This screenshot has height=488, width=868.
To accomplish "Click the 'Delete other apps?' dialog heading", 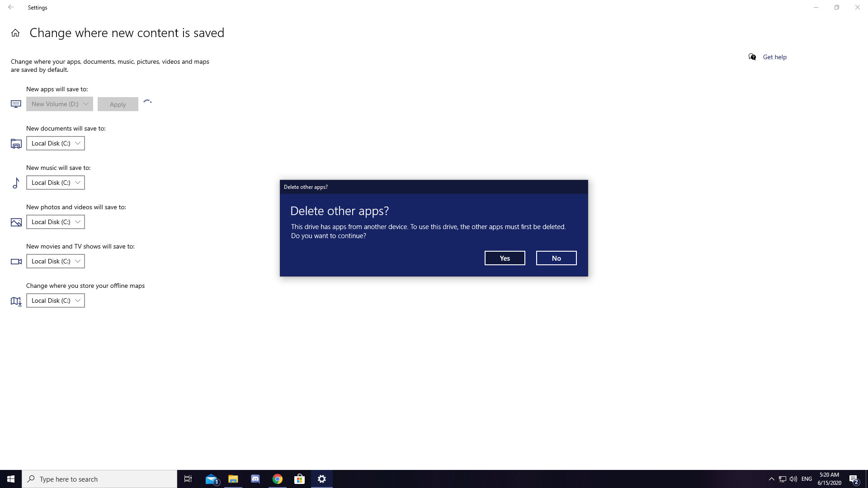I will point(340,211).
